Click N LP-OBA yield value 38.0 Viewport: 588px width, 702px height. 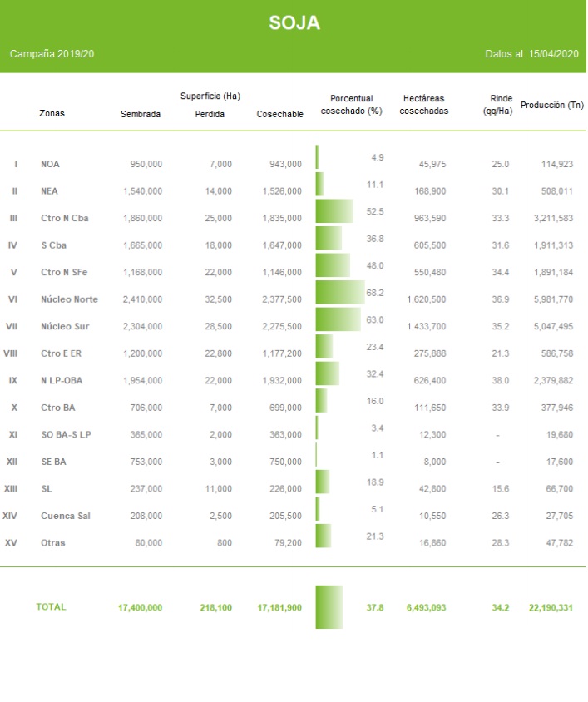(500, 381)
